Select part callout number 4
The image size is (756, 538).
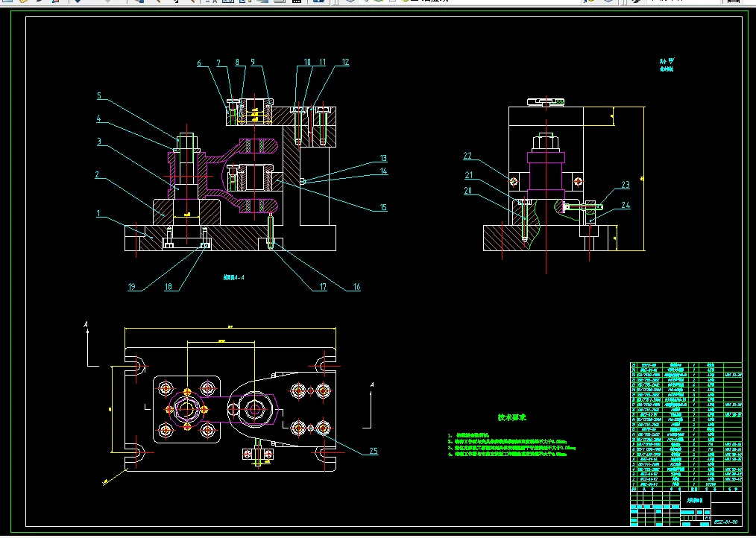[x=98, y=118]
